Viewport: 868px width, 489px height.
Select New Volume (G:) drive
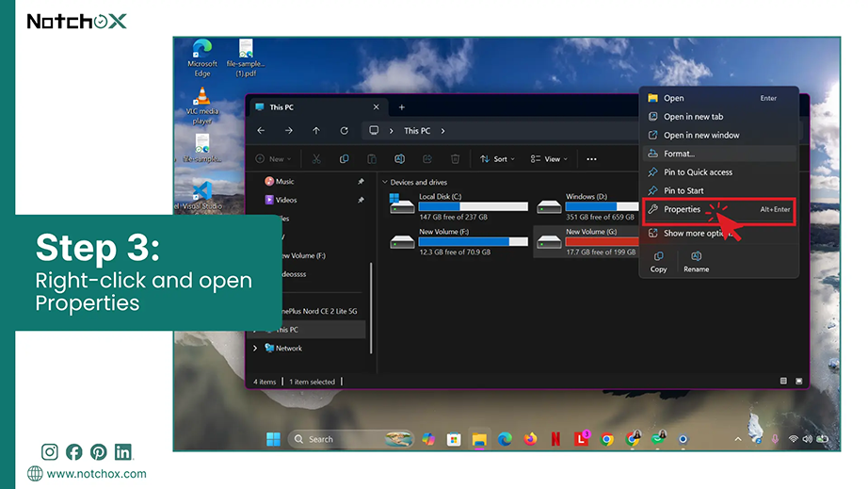(587, 242)
